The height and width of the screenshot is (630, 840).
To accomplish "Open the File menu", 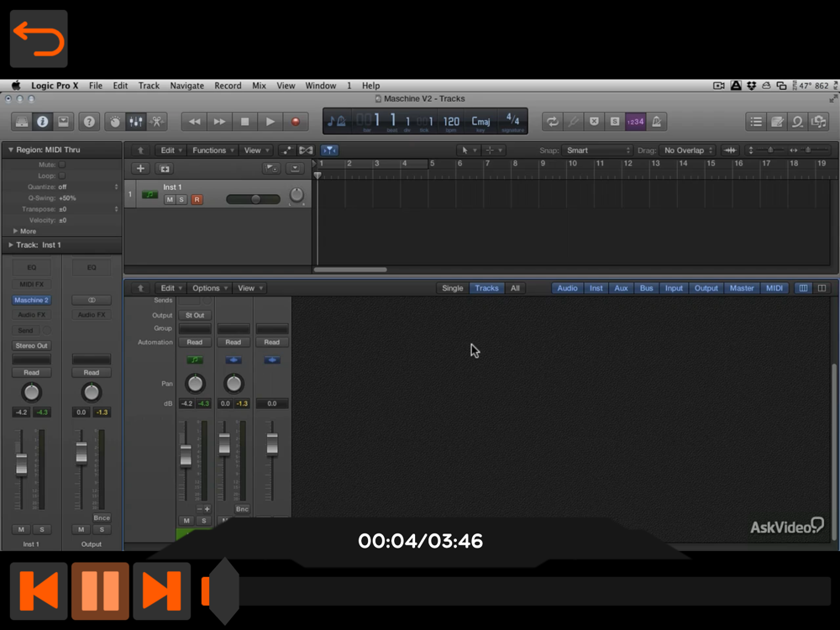I will click(96, 86).
